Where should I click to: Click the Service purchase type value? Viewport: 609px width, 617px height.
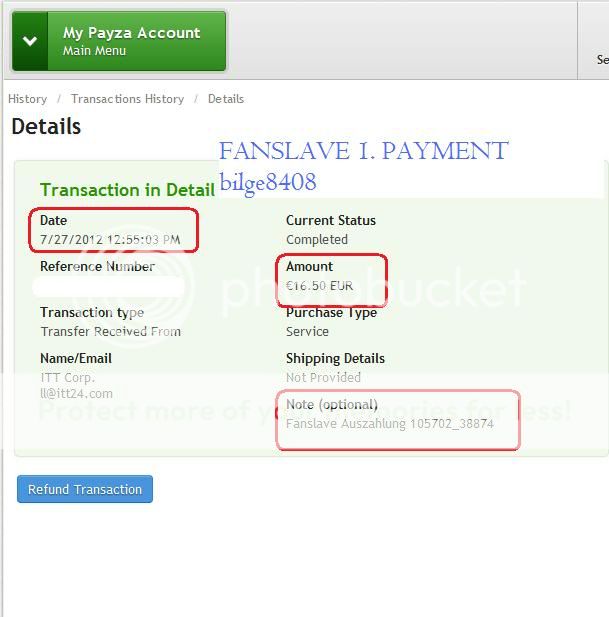[x=307, y=331]
